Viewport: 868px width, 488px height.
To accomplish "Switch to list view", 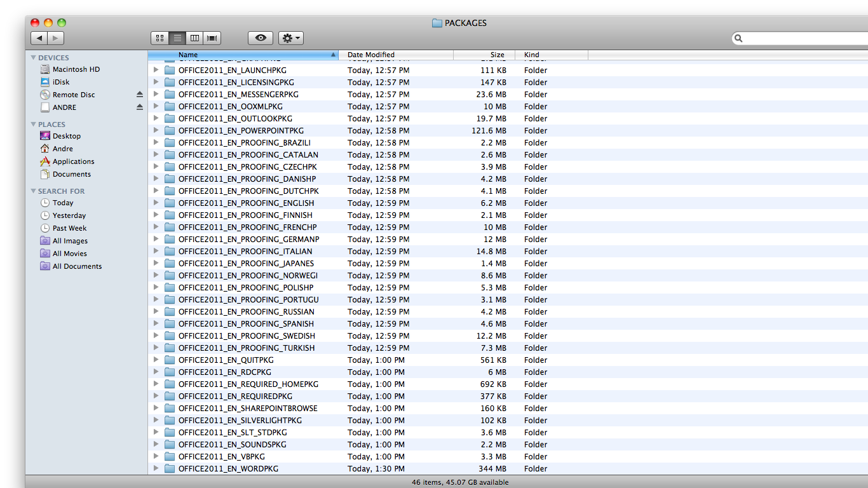I will [x=177, y=38].
